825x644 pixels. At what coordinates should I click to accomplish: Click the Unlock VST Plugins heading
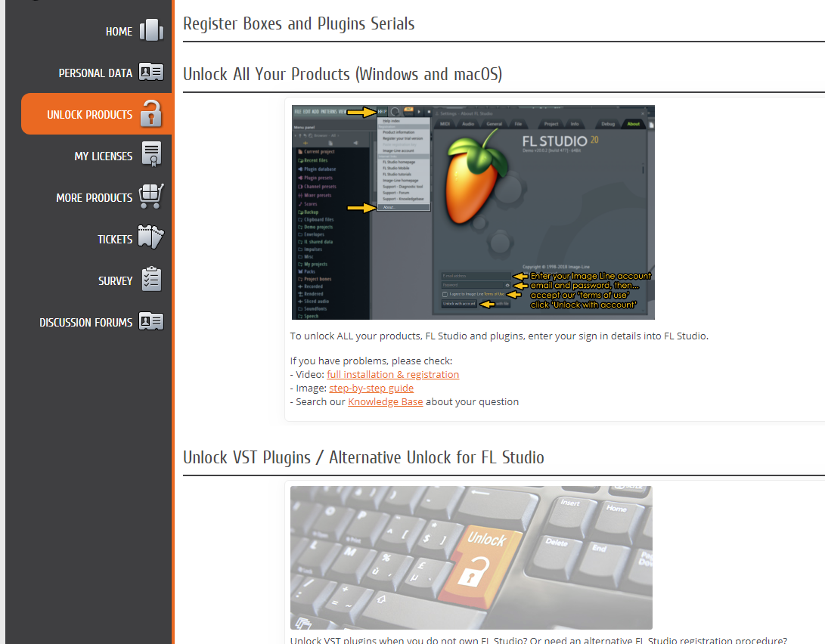pos(363,457)
